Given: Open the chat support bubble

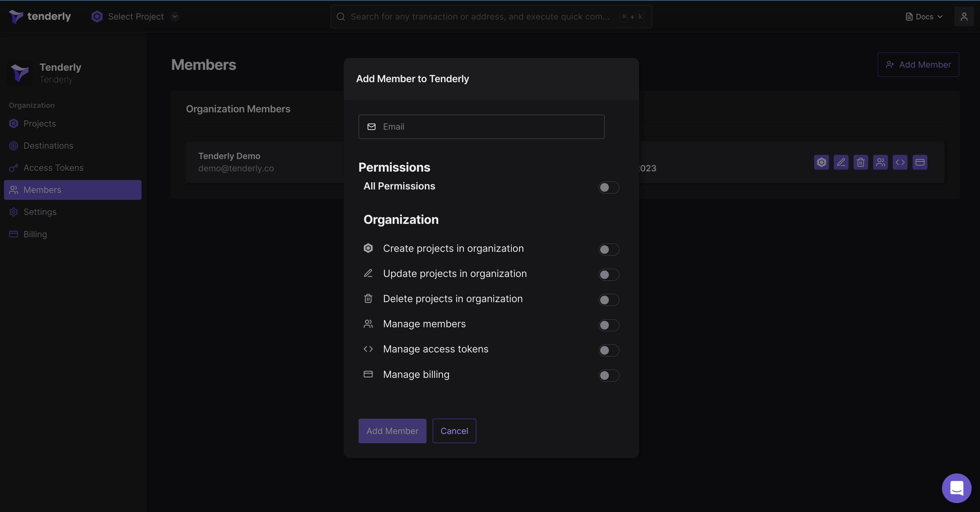Looking at the screenshot, I should click(957, 488).
